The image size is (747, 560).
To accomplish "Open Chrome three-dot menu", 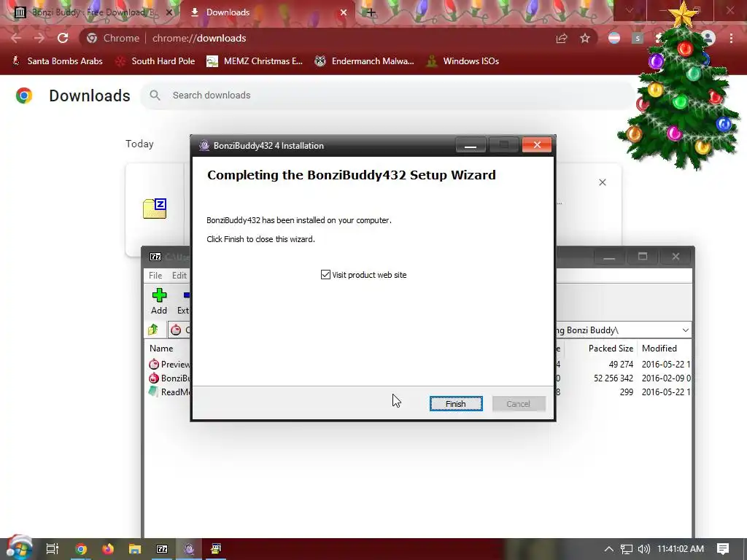I will pyautogui.click(x=731, y=38).
